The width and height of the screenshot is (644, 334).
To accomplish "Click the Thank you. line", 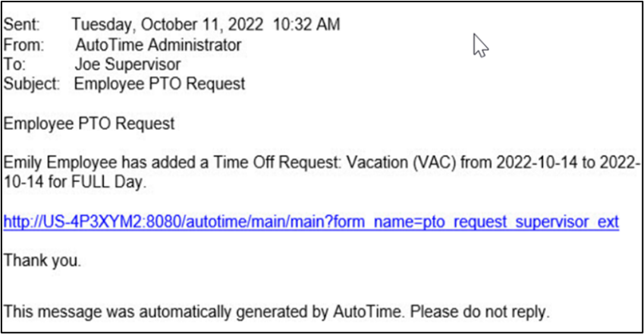I will click(x=42, y=260).
